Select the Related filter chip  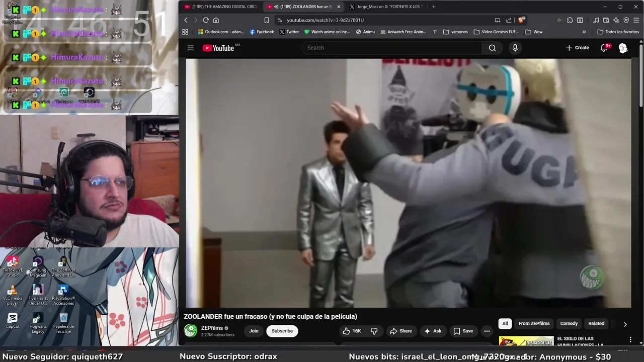point(596,324)
